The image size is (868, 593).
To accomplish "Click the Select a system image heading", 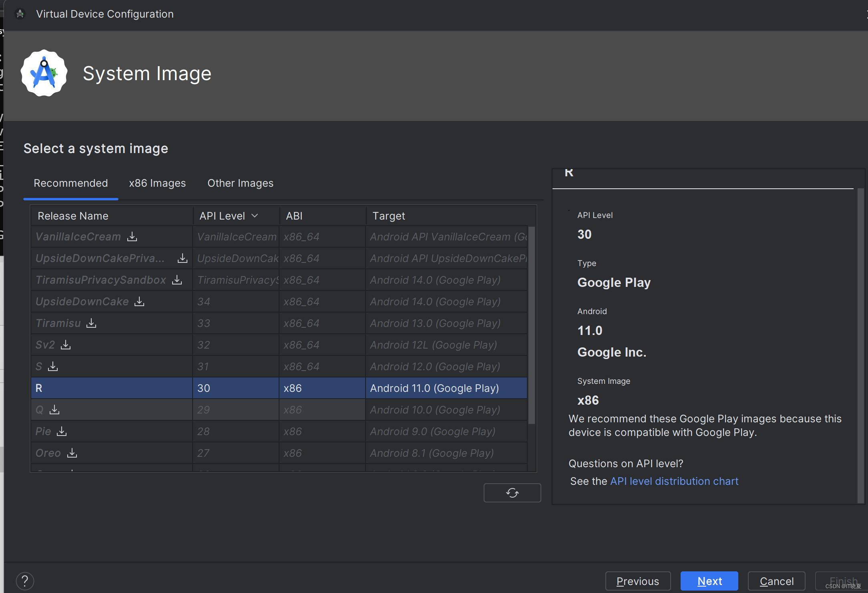I will pos(96,149).
